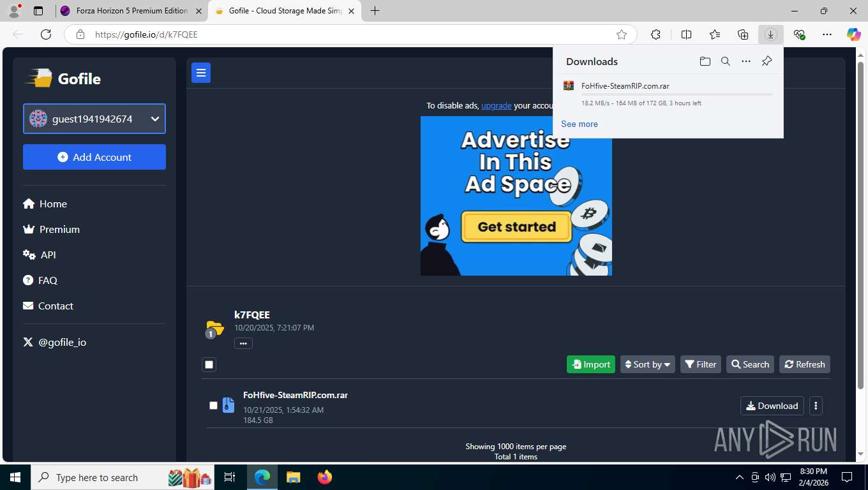Viewport: 868px width, 490px height.
Task: Open the k7FQEE folder icon
Action: [214, 329]
